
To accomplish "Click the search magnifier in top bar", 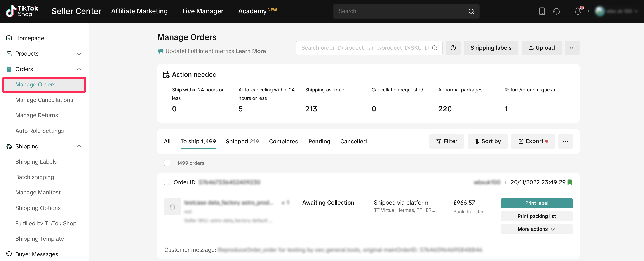I will [x=471, y=11].
